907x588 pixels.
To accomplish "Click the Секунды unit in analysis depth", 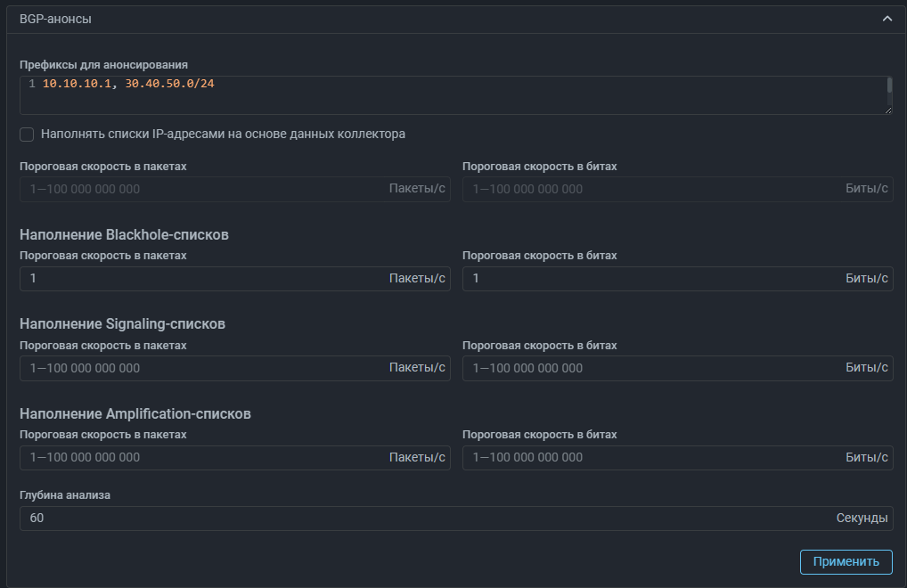I will 862,519.
